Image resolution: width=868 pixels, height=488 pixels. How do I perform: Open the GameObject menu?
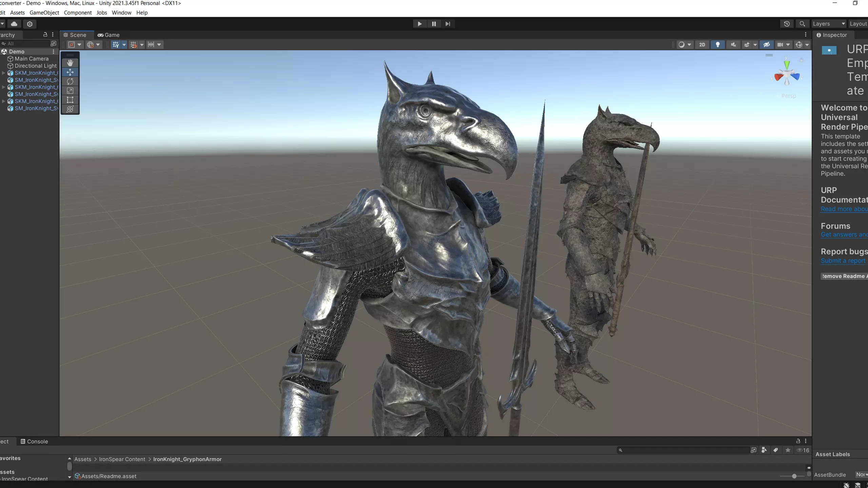pyautogui.click(x=44, y=13)
